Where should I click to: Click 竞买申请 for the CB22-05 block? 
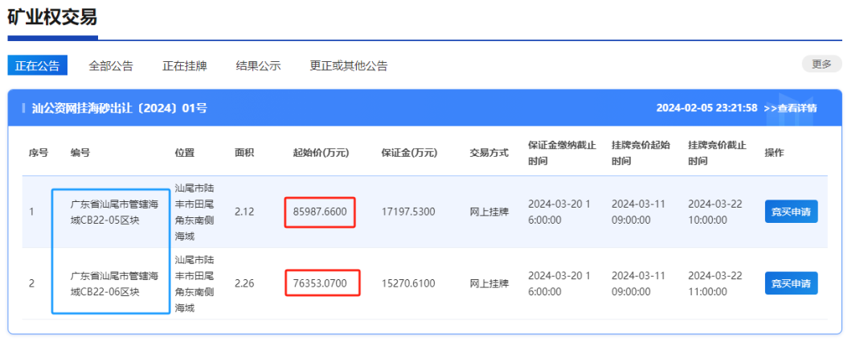pos(791,212)
